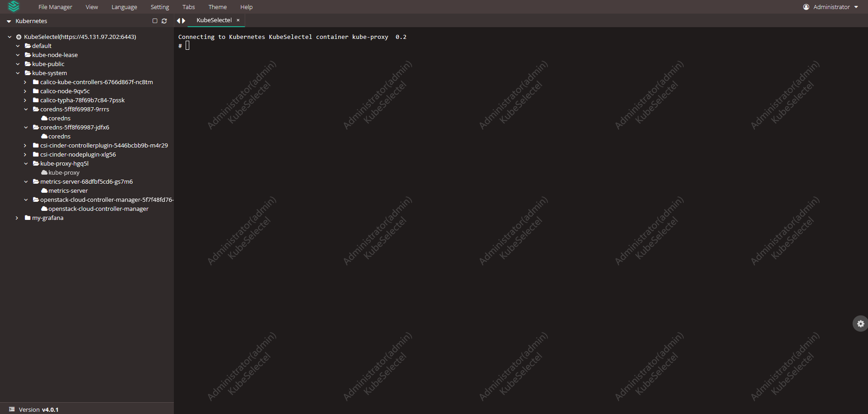Click the list icon beside Version

coord(12,409)
